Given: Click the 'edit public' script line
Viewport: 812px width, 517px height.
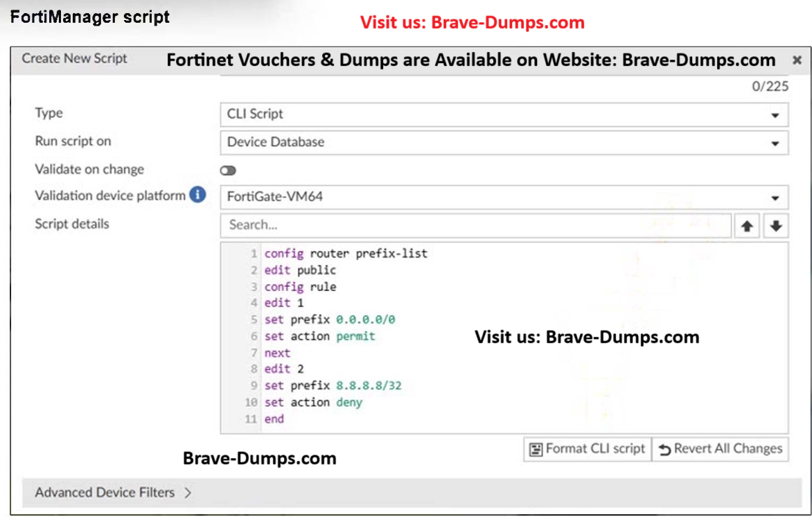Looking at the screenshot, I should (x=300, y=270).
